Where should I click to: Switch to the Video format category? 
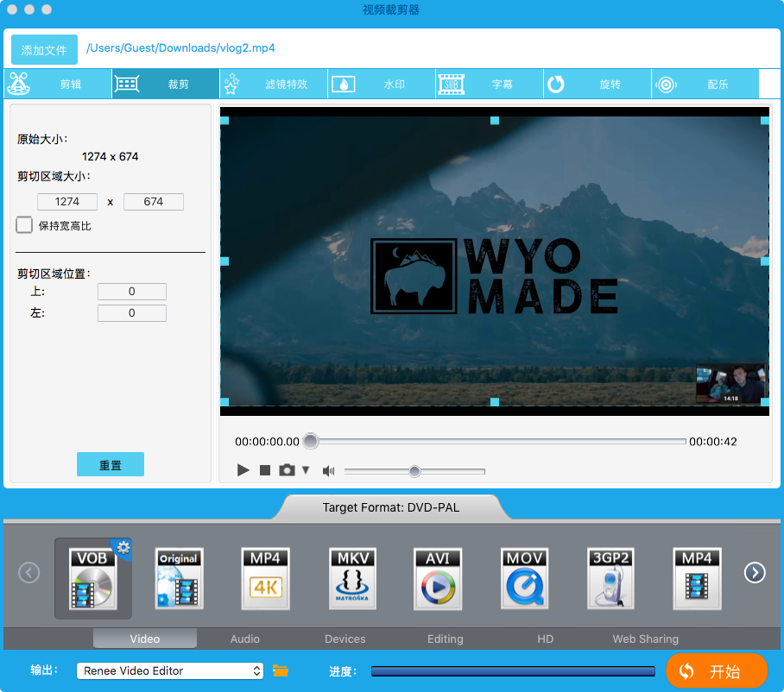pos(145,639)
